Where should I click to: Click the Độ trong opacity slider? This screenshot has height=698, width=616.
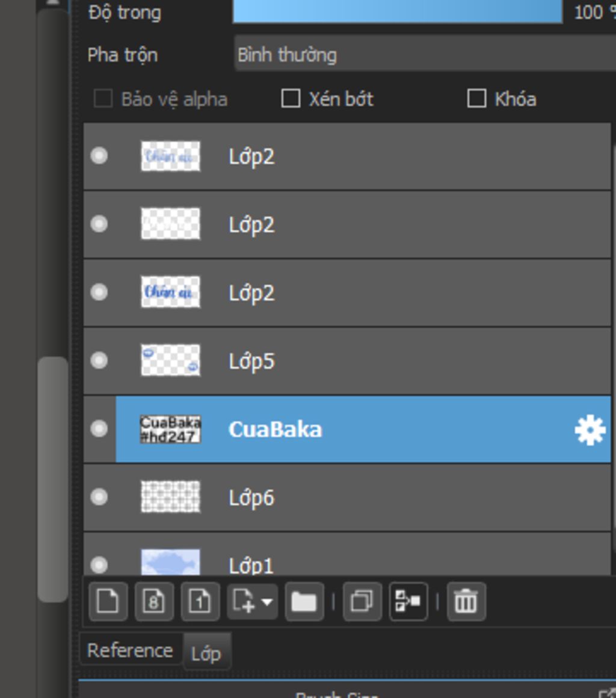point(397,12)
